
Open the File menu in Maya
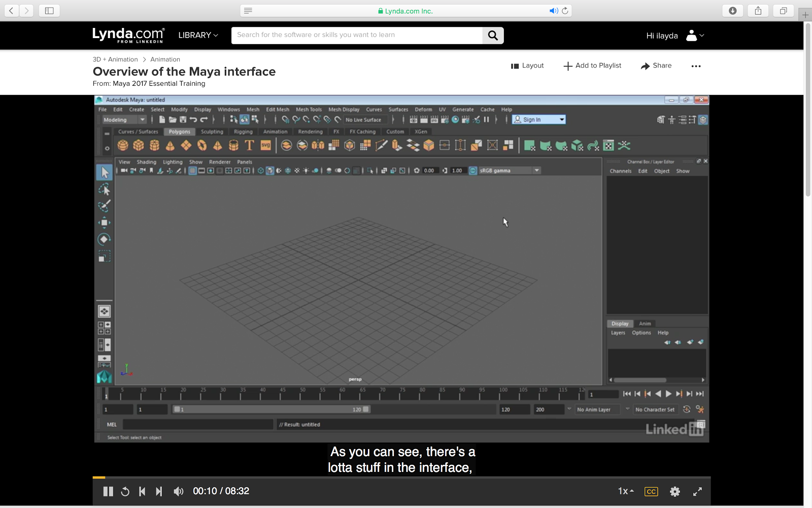(103, 109)
